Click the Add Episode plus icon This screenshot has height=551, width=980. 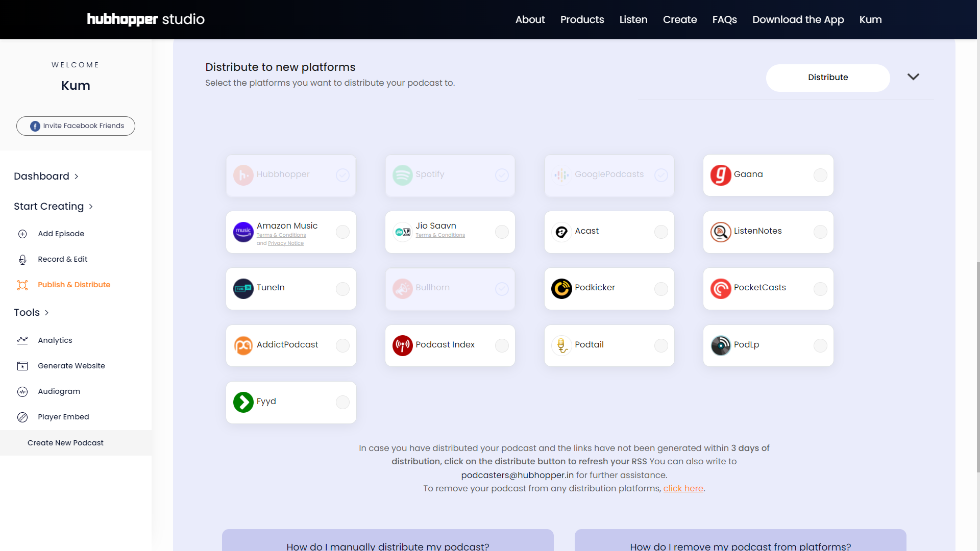pyautogui.click(x=22, y=234)
